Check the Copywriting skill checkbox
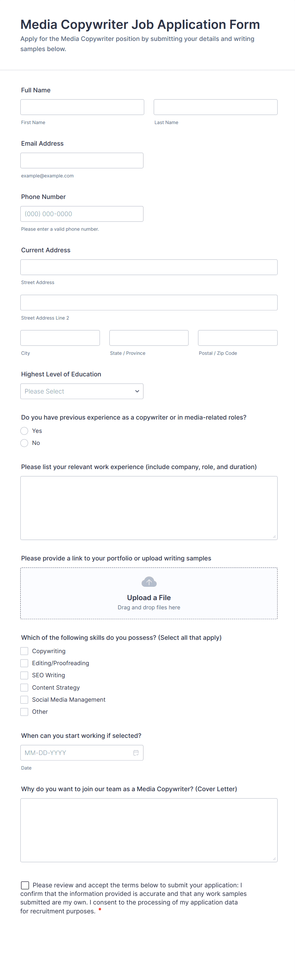Screen dimensions: 295x980 point(24,651)
